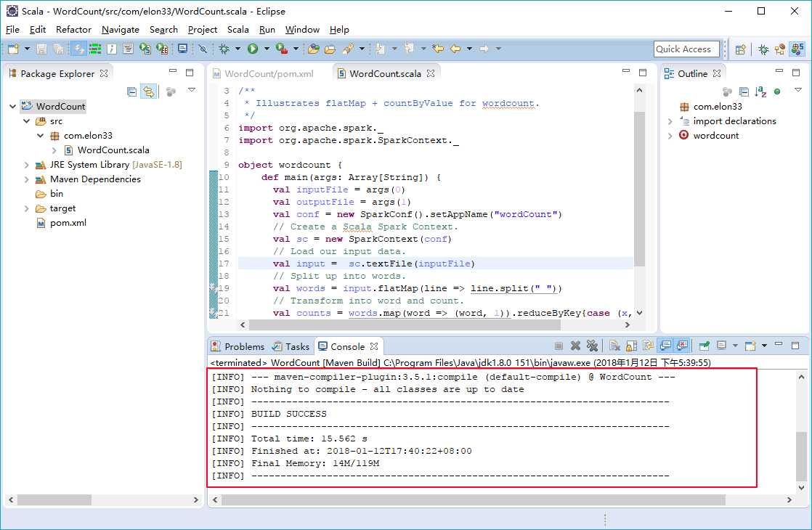Screen dimensions: 812x530
Task: Remove all terminated launches in Console
Action: pos(592,345)
